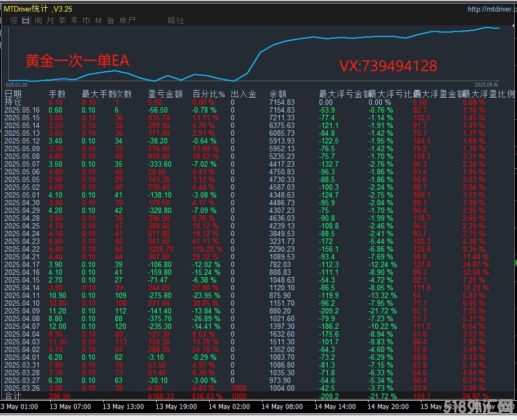Viewport: 517px width, 420px height.
Task: Select the 2025.05.15 date row
Action: point(22,118)
